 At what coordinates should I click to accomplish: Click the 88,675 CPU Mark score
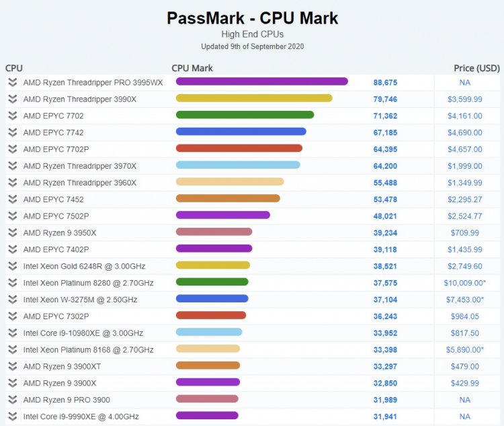(x=385, y=83)
